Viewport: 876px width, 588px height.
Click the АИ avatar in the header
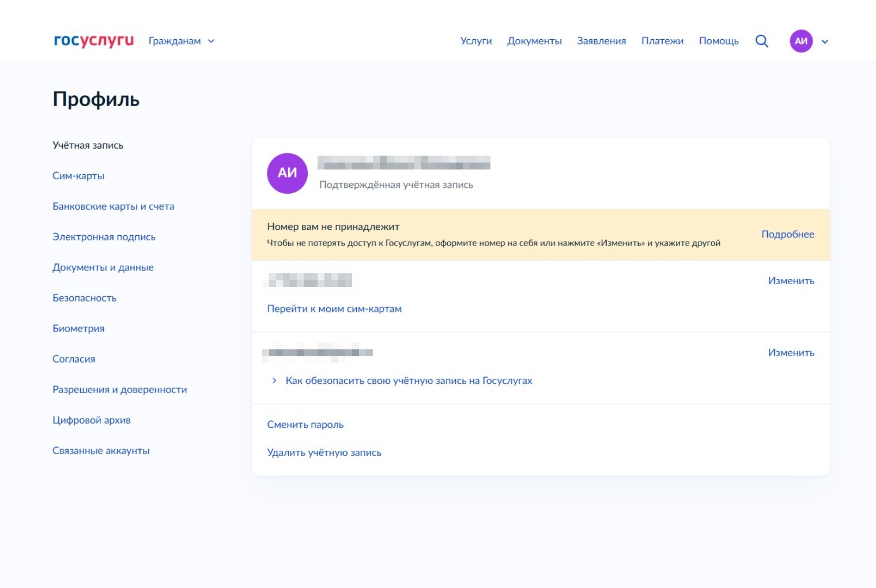(801, 41)
